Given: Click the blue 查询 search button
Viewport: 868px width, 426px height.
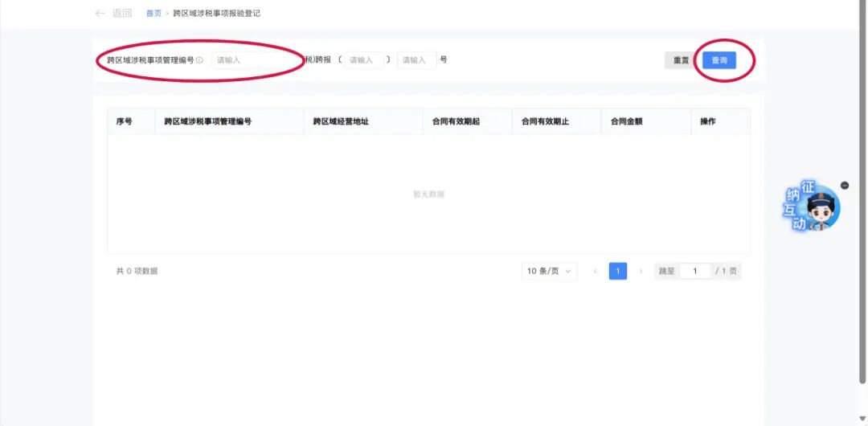Looking at the screenshot, I should [719, 60].
